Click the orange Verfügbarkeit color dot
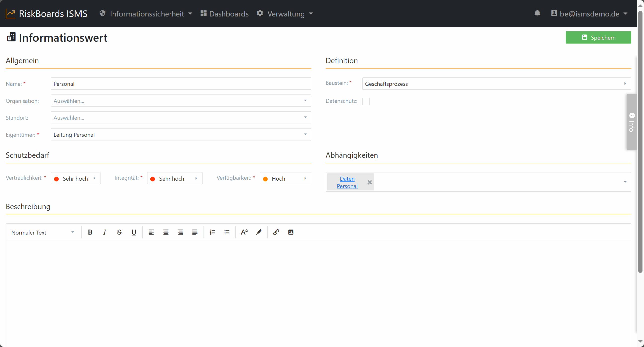The image size is (644, 347). 265,179
